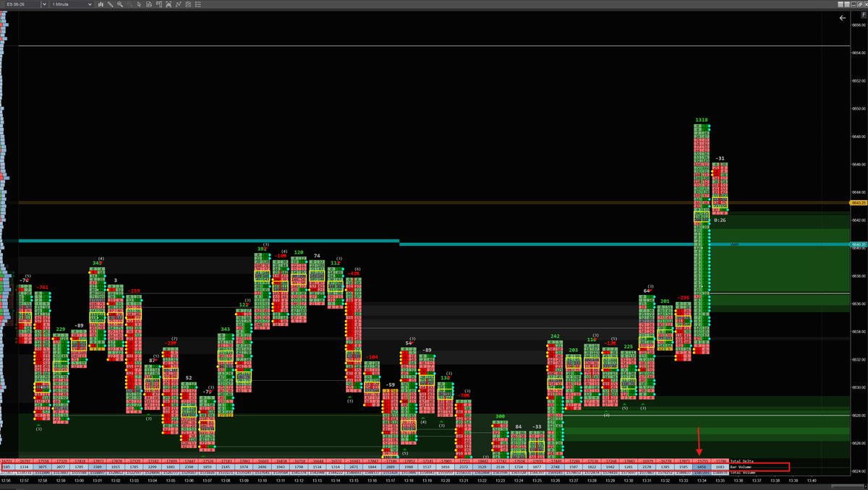Viewport: 868px width, 490px height.
Task: Expand the instrument dropdown arrow beside ES 06-26
Action: tap(45, 4)
